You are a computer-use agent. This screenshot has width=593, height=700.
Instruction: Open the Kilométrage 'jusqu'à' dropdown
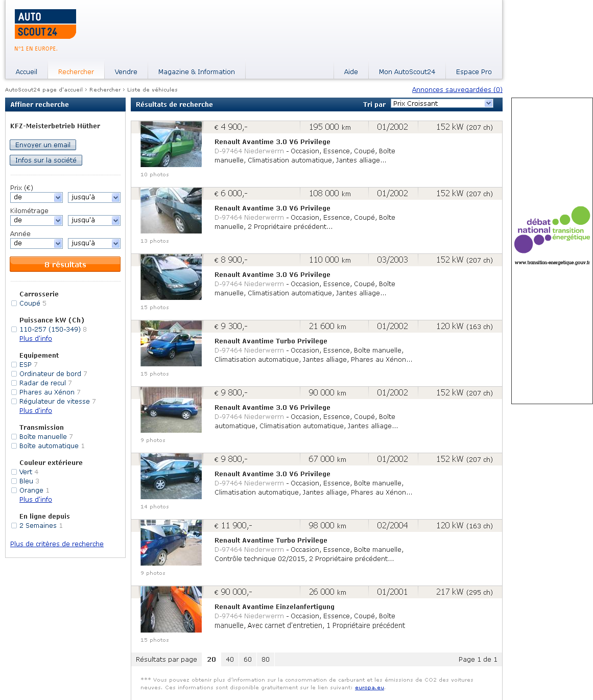[x=94, y=221]
